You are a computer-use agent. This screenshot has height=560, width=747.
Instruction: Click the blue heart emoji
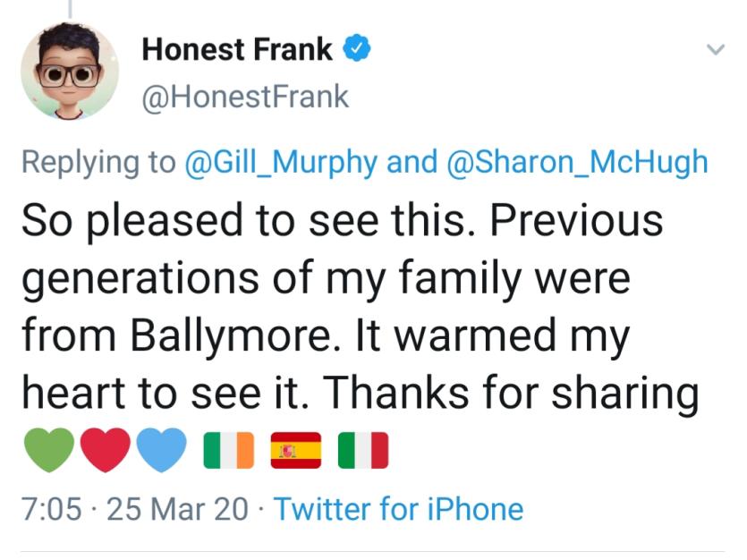point(162,450)
